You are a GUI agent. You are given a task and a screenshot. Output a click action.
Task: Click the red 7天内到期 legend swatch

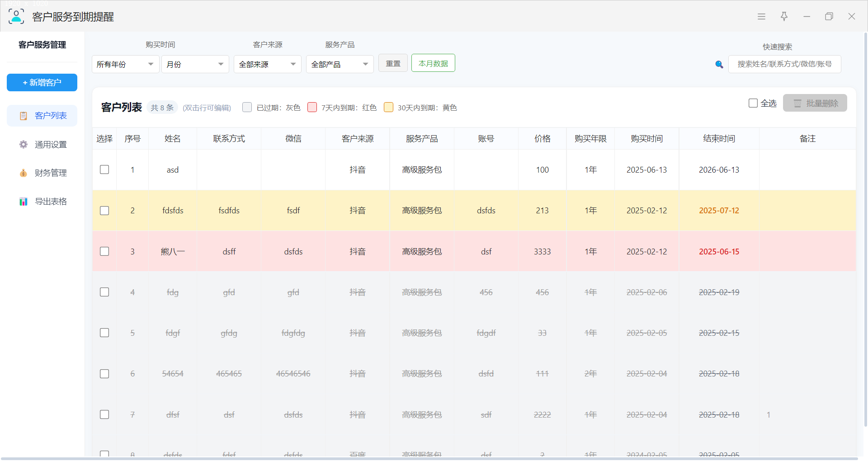click(x=312, y=107)
